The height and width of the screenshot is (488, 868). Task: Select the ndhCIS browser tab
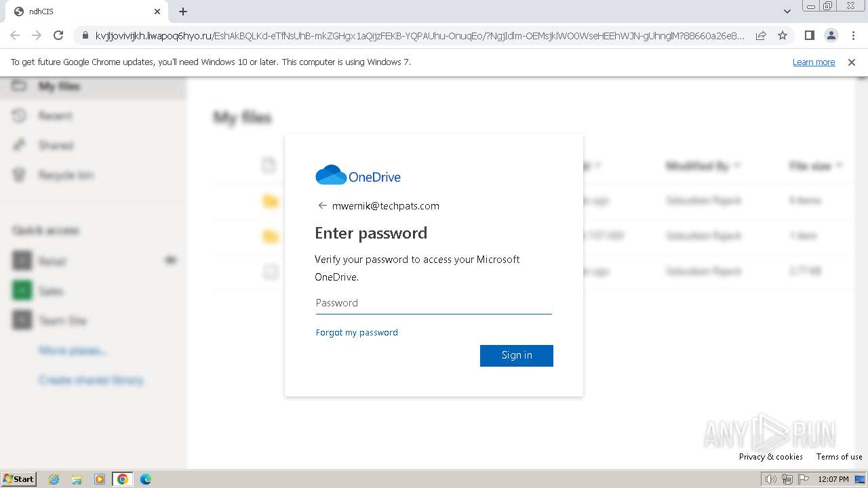tap(81, 12)
